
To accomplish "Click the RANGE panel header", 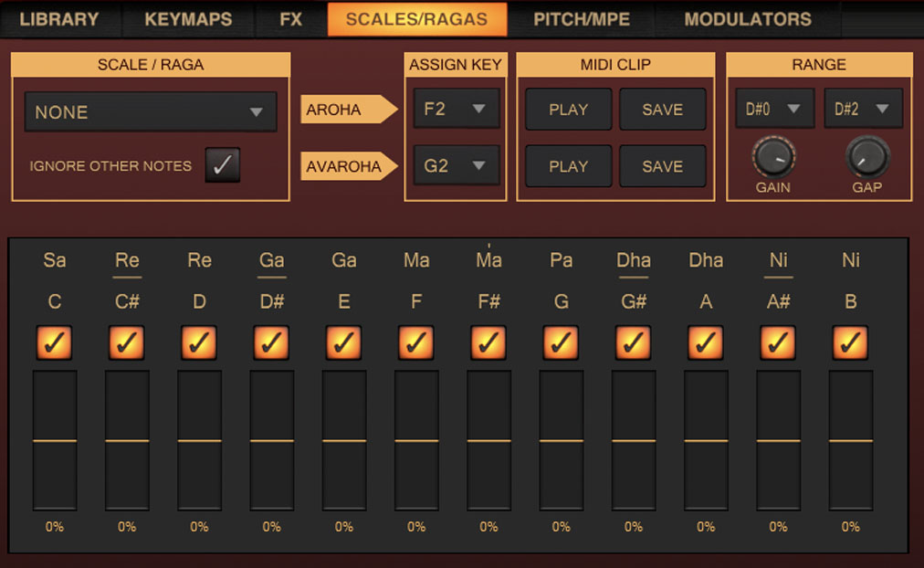I will [819, 64].
